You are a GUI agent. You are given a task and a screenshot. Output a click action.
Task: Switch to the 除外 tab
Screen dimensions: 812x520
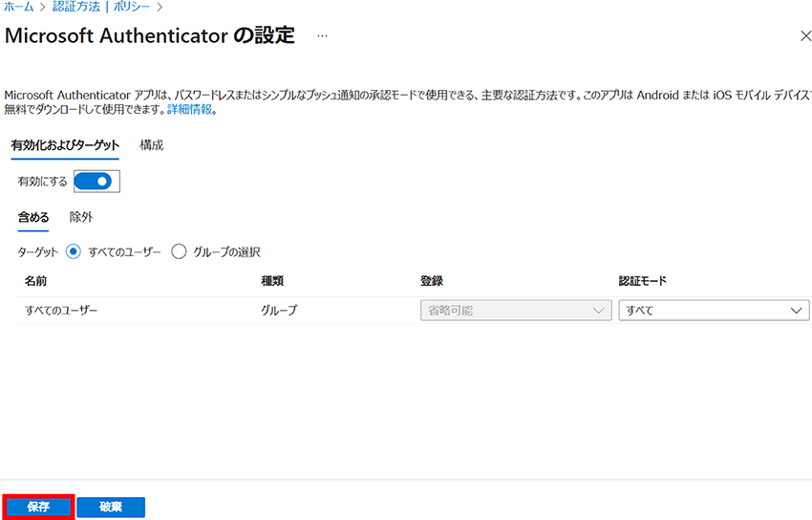81,218
